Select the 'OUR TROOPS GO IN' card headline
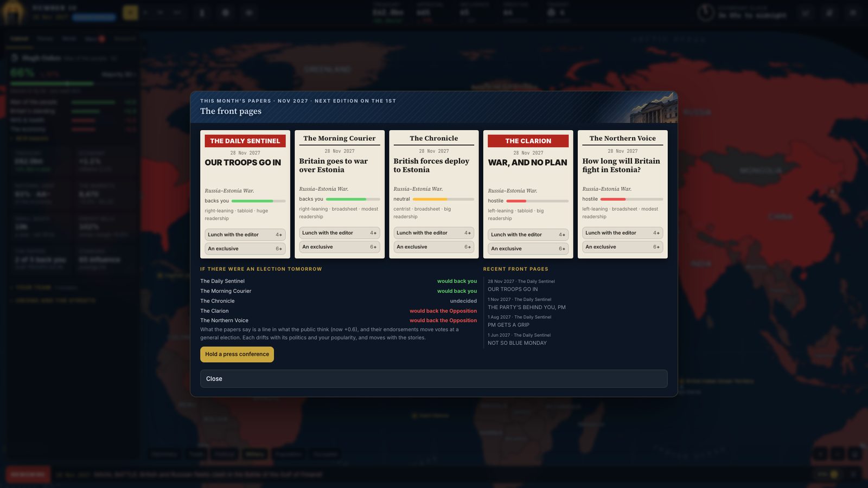Viewport: 868px width, 488px height. tap(243, 163)
